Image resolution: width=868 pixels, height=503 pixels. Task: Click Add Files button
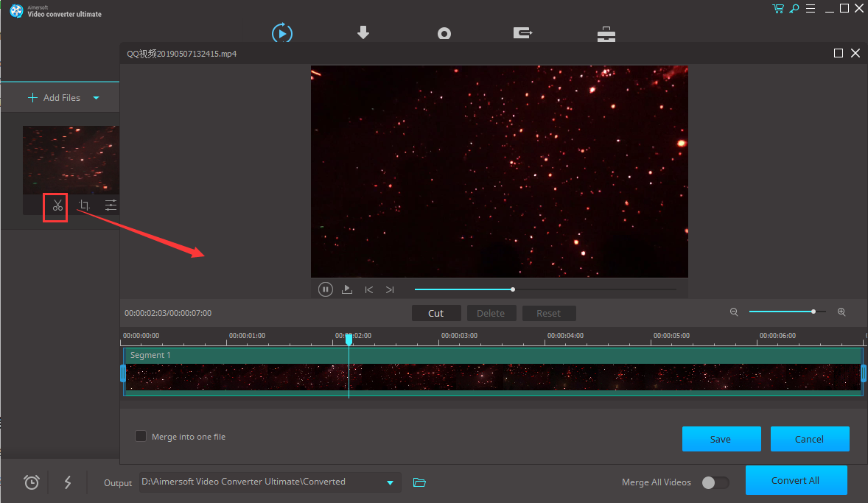click(55, 98)
